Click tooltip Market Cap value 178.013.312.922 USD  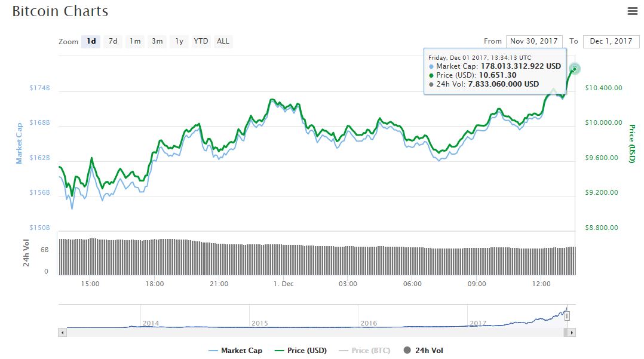click(x=521, y=66)
